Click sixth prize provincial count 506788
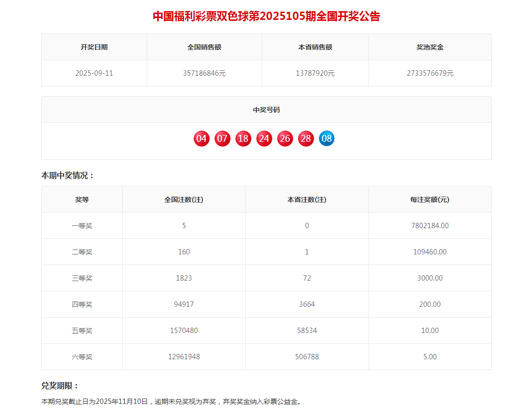Viewport: 532px width, 418px height. pos(307,357)
